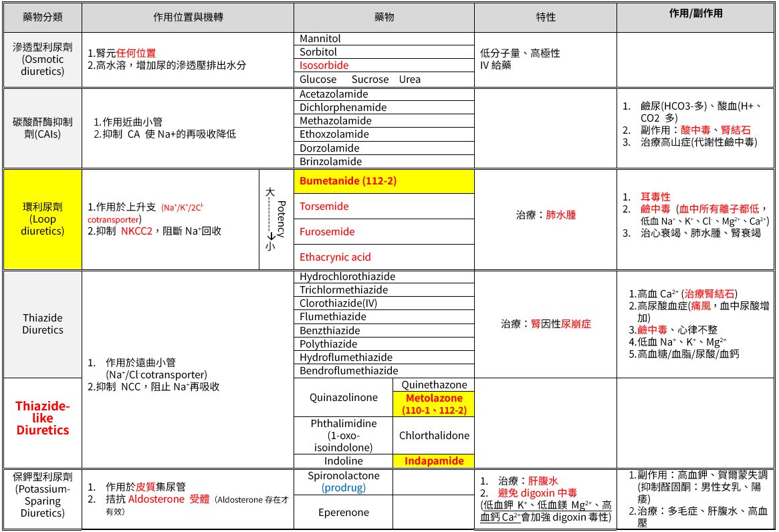
Task: Select the 治療：肺水腫 characteristic cell
Action: (x=546, y=215)
